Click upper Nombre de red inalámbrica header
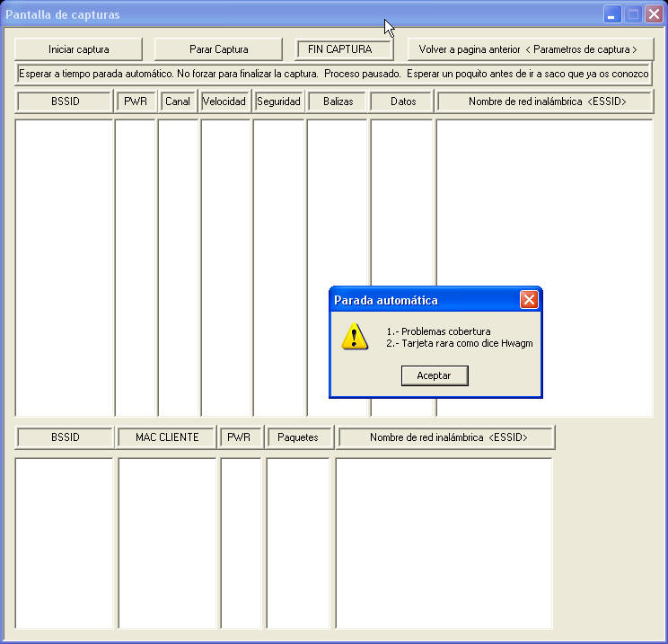 click(546, 101)
